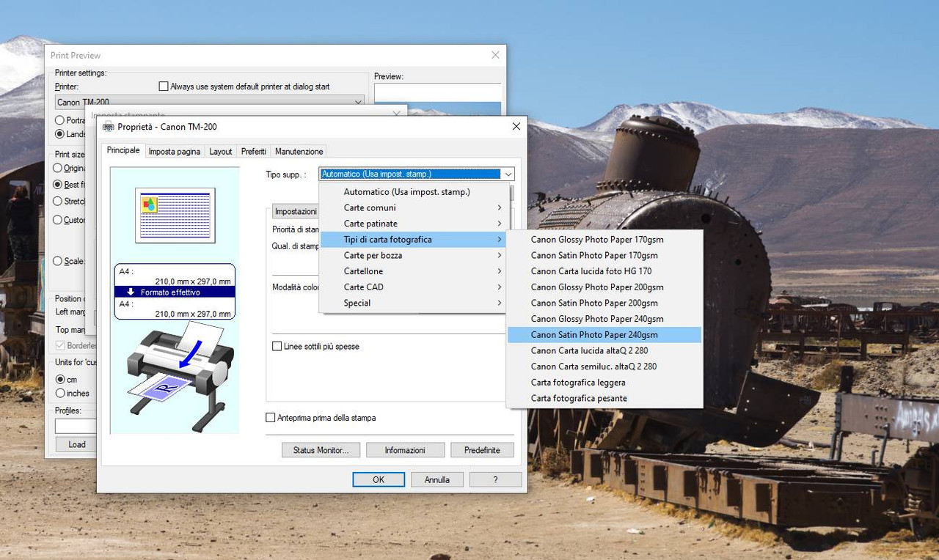Toggle Always use system default printer checkbox
Viewport: 939px width, 560px height.
[164, 86]
